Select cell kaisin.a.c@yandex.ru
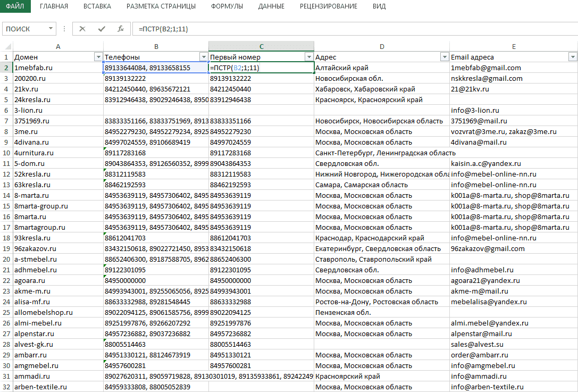Viewport: 578px width, 392px height. (514, 163)
